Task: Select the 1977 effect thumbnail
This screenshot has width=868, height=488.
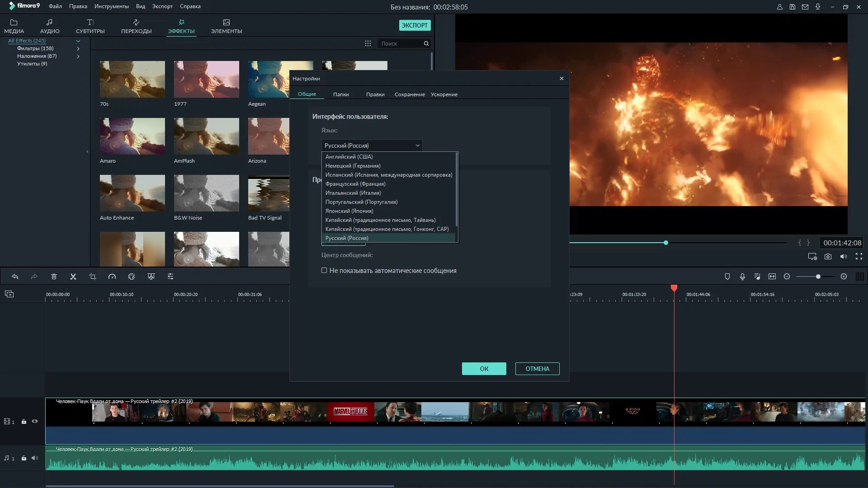Action: (x=206, y=79)
